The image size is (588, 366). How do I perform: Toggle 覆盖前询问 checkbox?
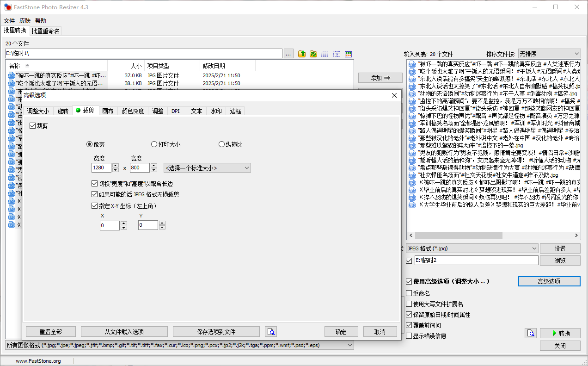tap(409, 325)
